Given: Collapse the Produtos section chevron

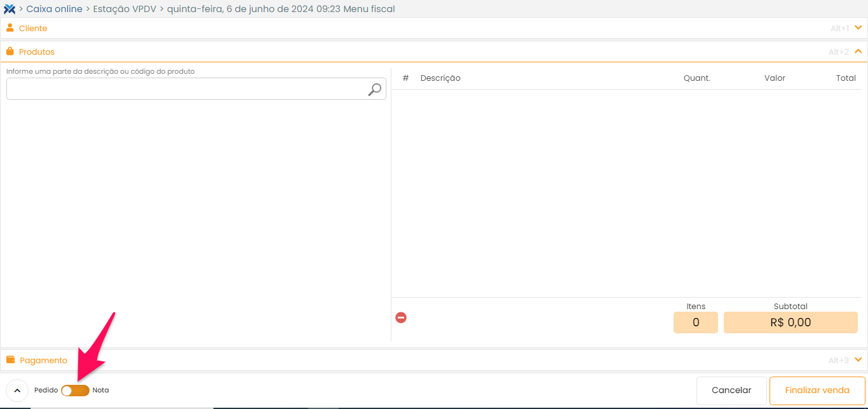Looking at the screenshot, I should pyautogui.click(x=858, y=52).
